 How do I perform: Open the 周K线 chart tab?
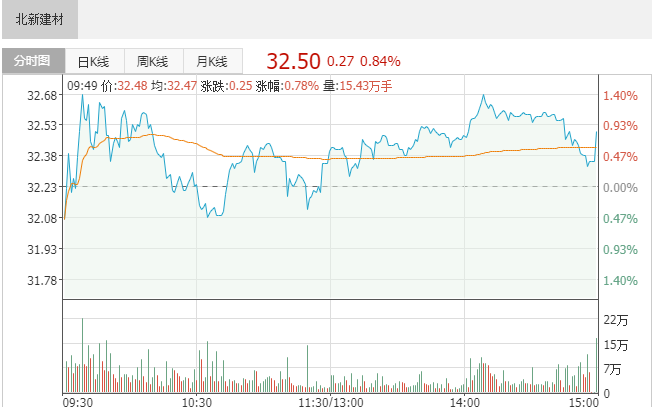(x=153, y=61)
